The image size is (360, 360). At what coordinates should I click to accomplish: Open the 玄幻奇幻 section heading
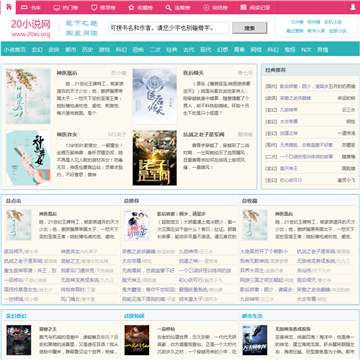tap(16, 316)
